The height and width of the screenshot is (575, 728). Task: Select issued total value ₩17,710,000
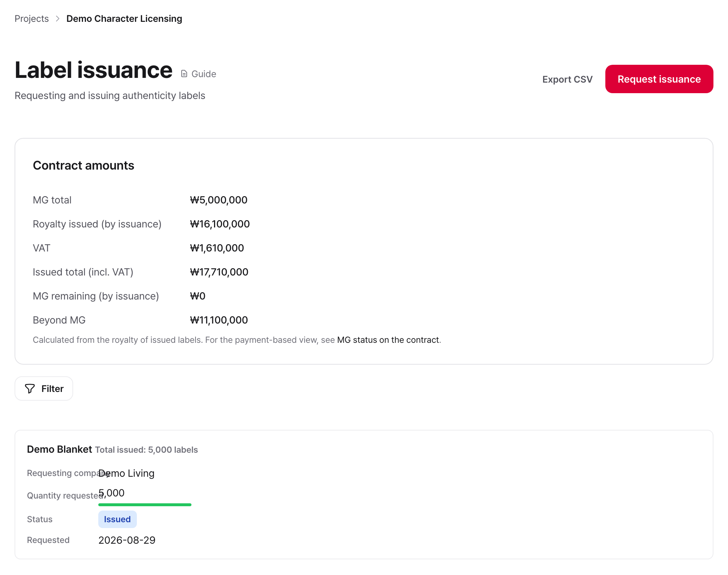219,272
